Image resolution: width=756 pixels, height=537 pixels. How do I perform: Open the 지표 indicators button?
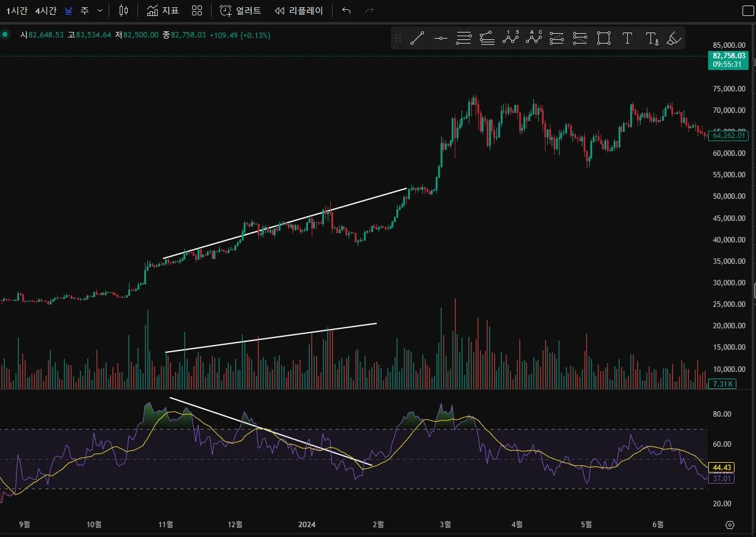pyautogui.click(x=163, y=10)
